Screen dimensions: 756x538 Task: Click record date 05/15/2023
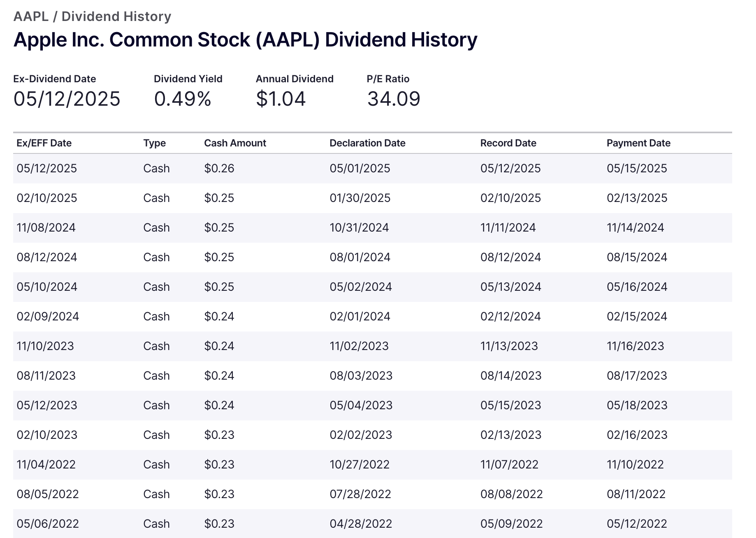click(x=511, y=405)
